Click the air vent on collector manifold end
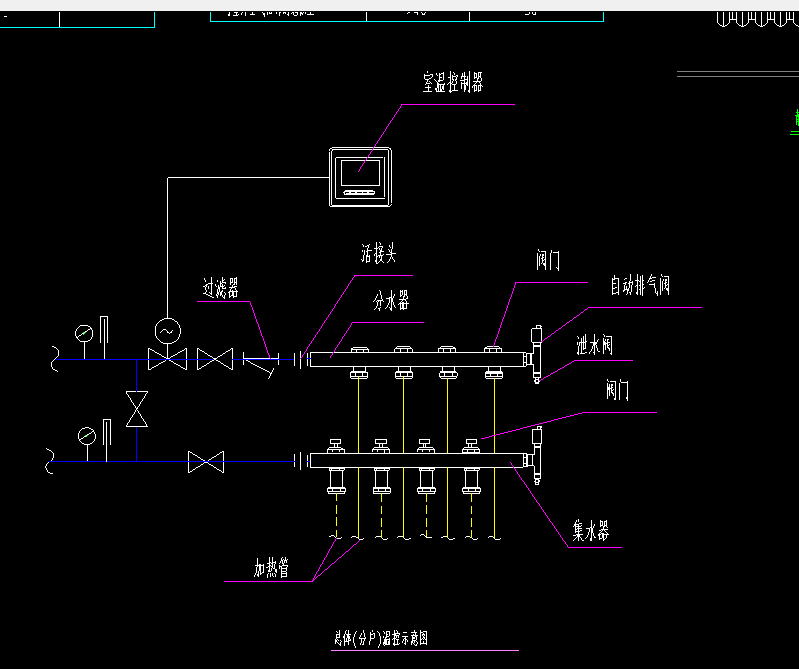Viewport: 799px width, 669px height. tap(537, 436)
